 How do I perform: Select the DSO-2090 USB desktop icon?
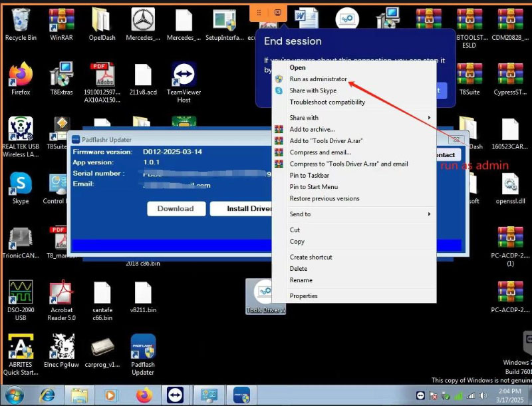pyautogui.click(x=21, y=294)
